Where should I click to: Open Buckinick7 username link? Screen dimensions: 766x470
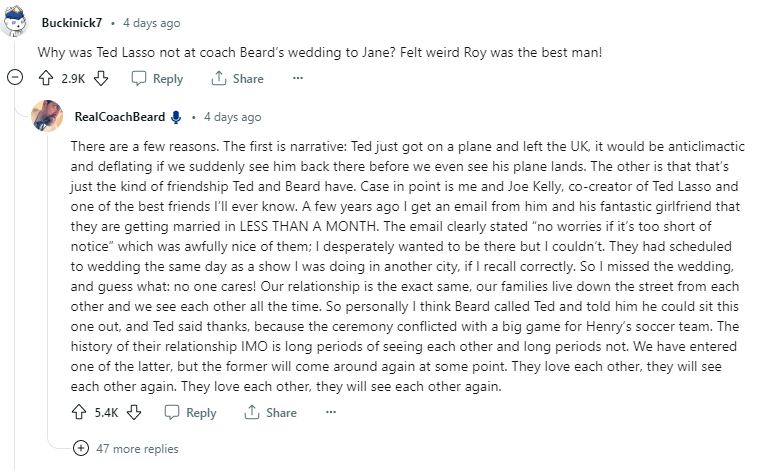[x=71, y=23]
